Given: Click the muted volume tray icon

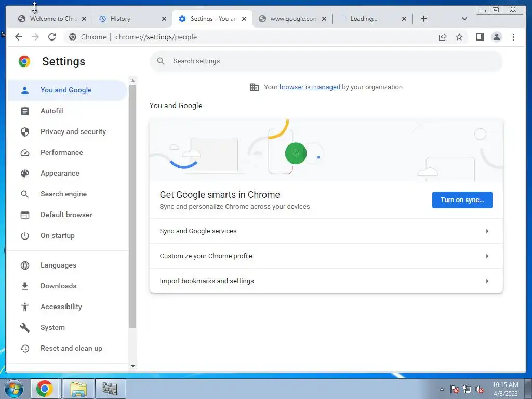Looking at the screenshot, I should tap(480, 389).
